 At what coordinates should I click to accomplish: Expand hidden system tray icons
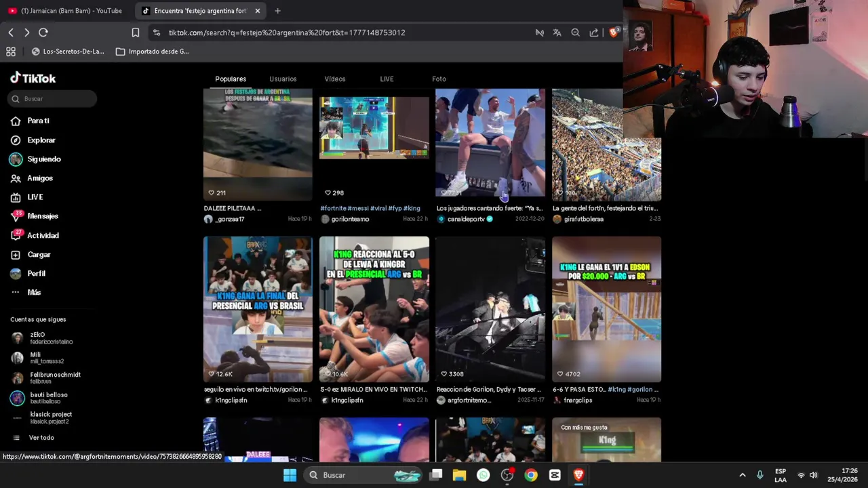point(743,475)
